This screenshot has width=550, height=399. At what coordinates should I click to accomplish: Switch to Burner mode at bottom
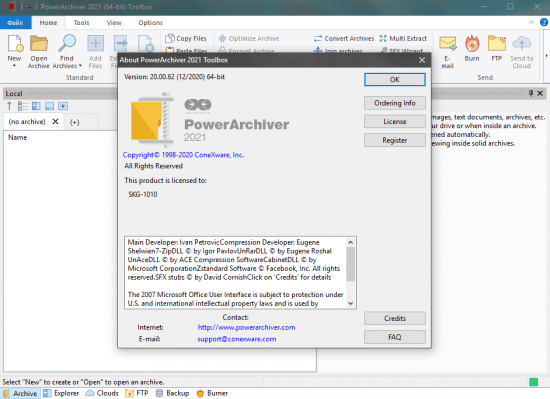click(212, 393)
